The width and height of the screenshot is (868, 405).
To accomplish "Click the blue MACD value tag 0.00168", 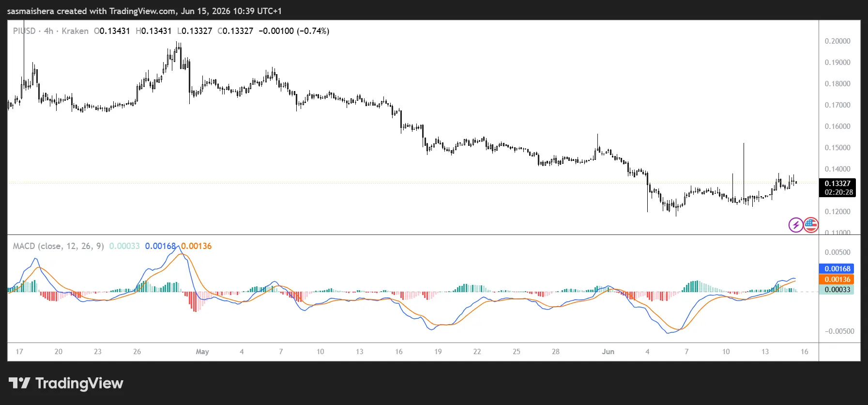I will pos(837,268).
